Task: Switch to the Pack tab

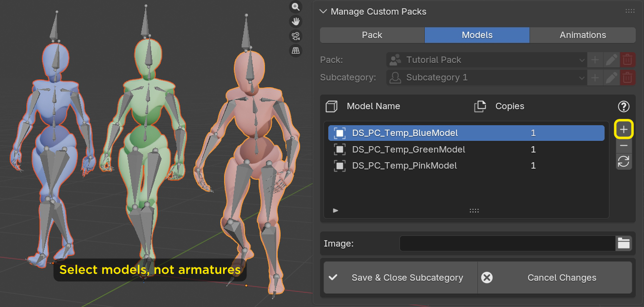Action: tap(372, 35)
